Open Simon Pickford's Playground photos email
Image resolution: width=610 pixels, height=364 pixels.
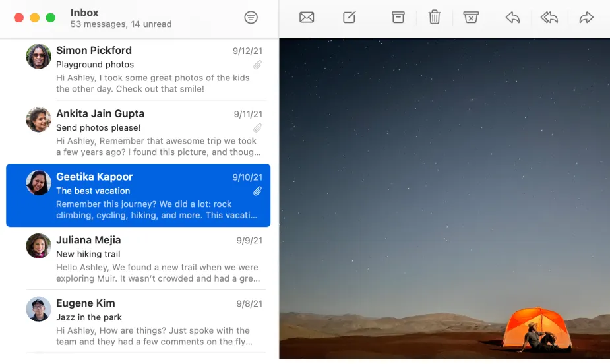tap(138, 69)
